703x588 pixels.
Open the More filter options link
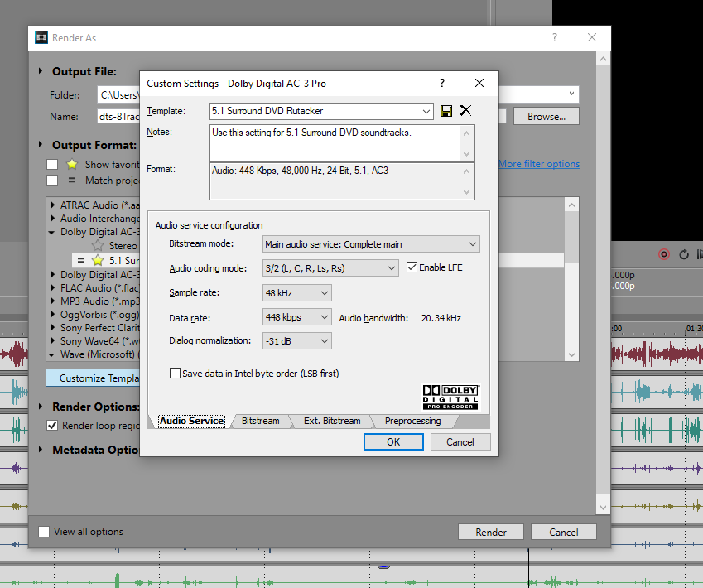[x=539, y=164]
